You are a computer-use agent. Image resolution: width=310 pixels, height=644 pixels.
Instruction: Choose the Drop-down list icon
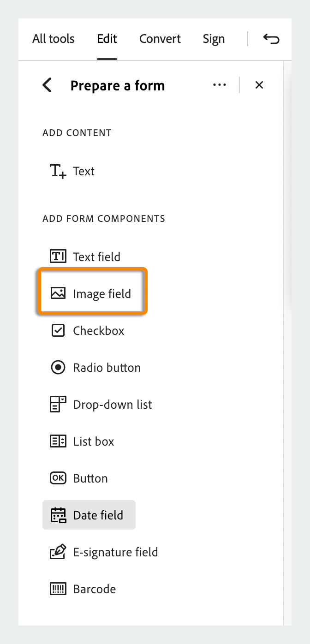tap(58, 405)
